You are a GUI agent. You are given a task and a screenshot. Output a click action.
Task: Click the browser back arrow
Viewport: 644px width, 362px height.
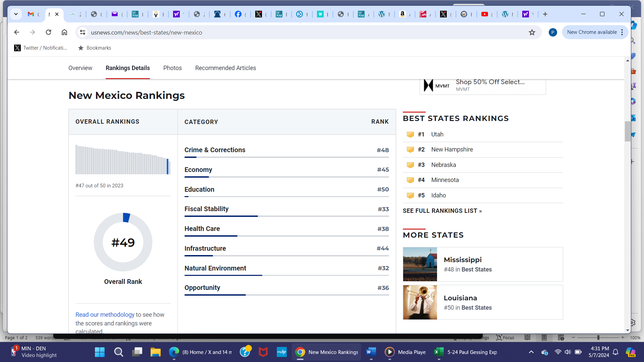click(16, 32)
